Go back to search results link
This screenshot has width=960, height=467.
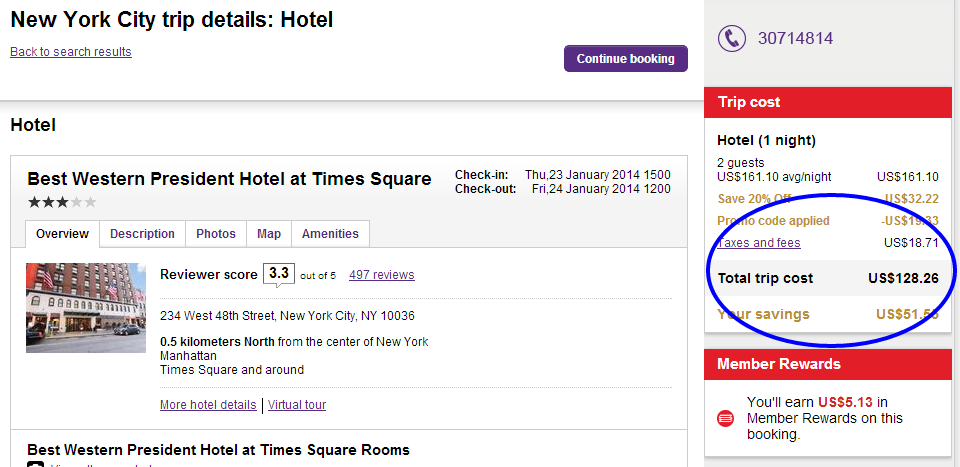71,52
